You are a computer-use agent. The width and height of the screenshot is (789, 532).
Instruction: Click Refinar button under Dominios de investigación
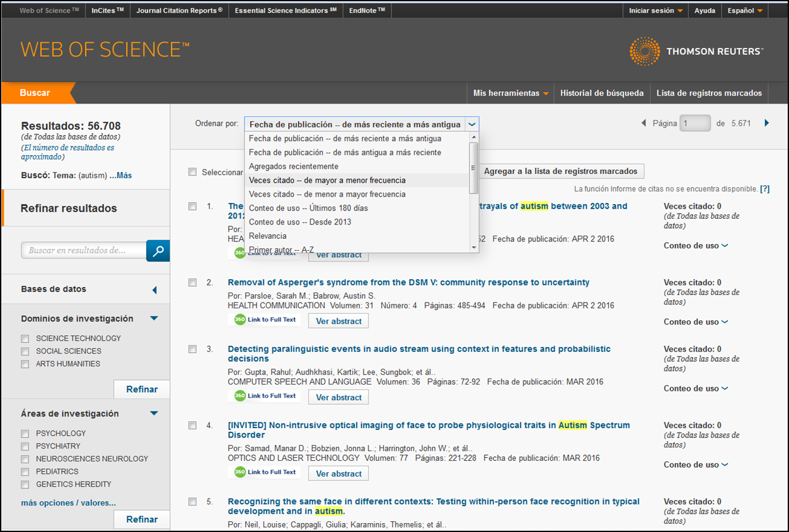[x=142, y=390]
